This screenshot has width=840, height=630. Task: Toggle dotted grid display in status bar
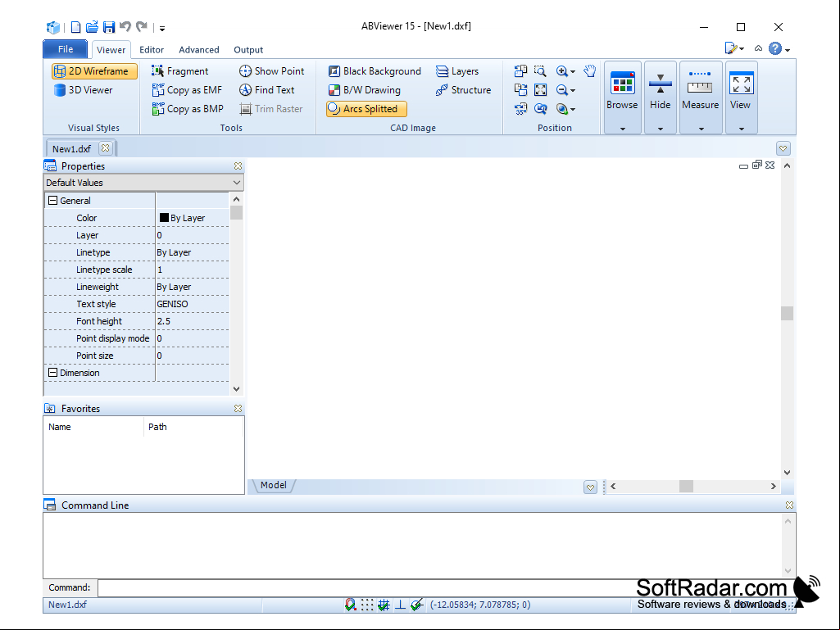click(x=367, y=605)
